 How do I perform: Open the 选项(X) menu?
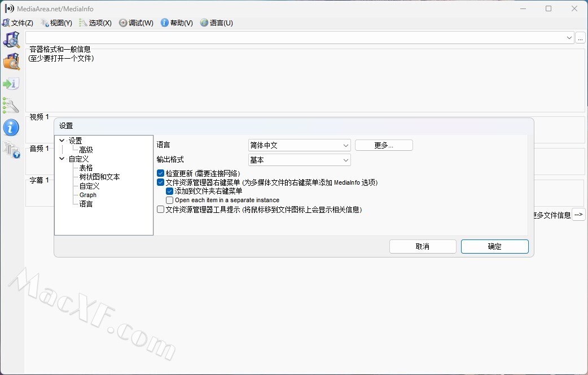[95, 23]
